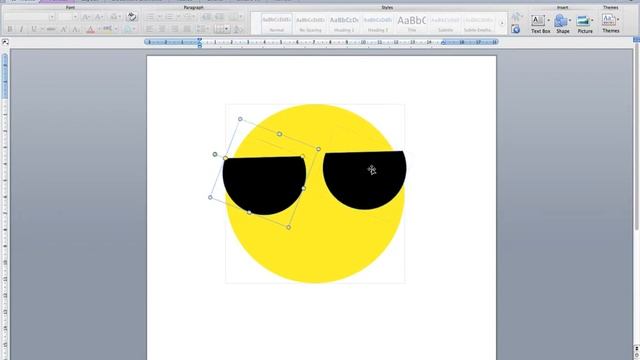Click the shrink font size icon
This screenshot has height=360, width=640.
tap(99, 17)
